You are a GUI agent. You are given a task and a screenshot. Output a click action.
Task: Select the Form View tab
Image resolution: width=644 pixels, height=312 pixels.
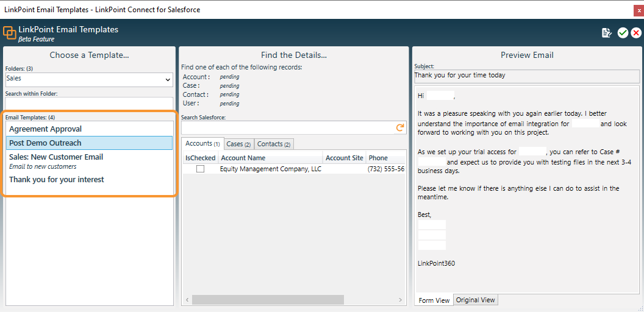[x=434, y=300]
